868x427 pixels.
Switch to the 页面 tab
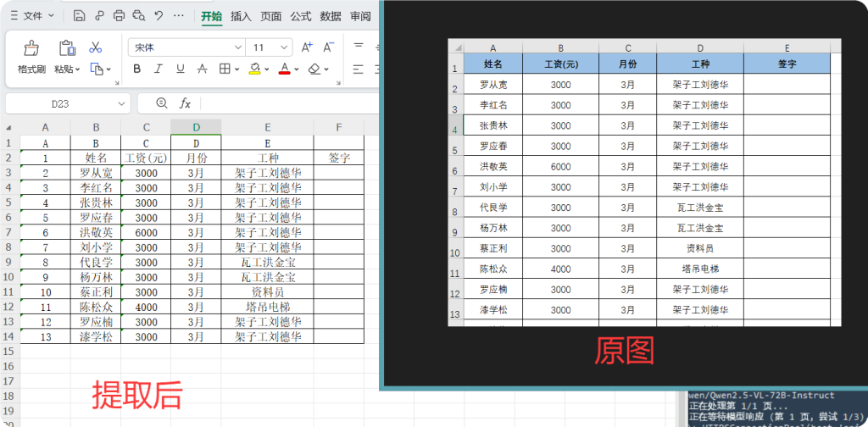[270, 17]
